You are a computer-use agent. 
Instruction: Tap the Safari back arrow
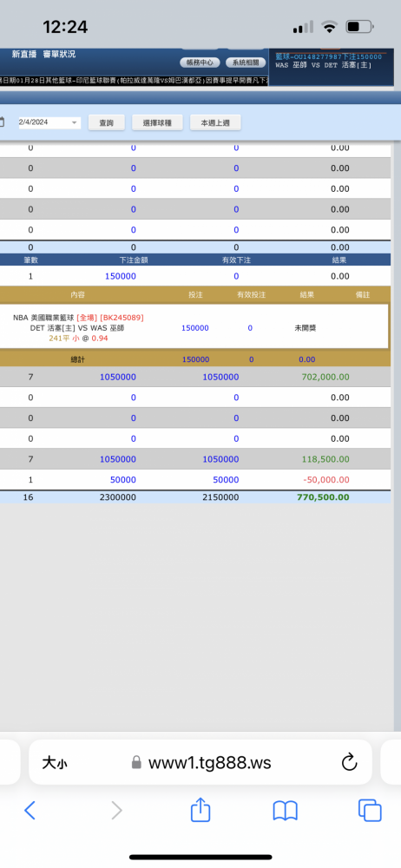click(x=30, y=811)
